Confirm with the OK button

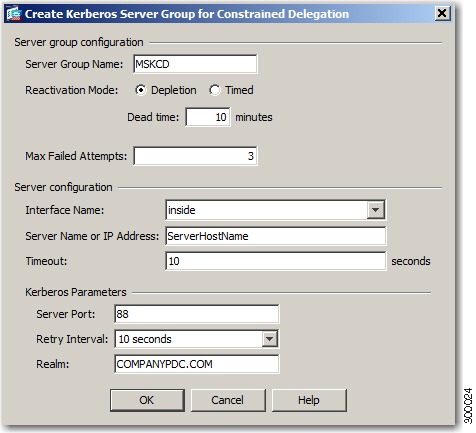click(147, 400)
